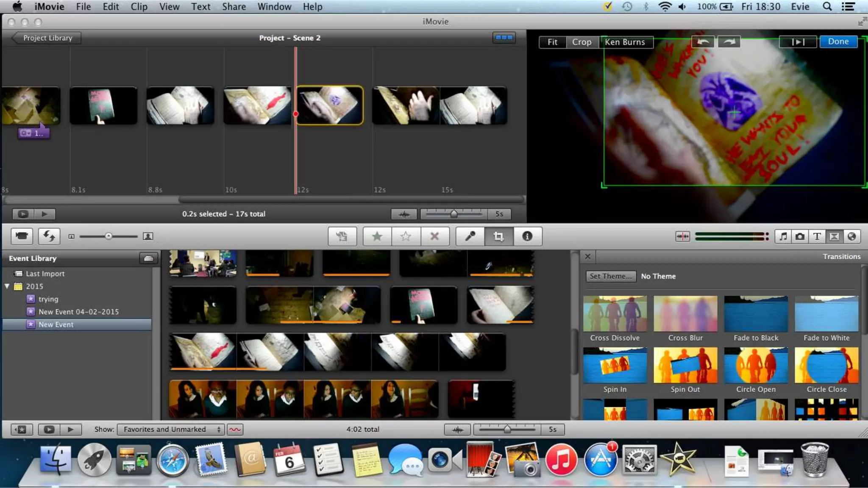
Task: Open the Clip menu
Action: [x=139, y=7]
